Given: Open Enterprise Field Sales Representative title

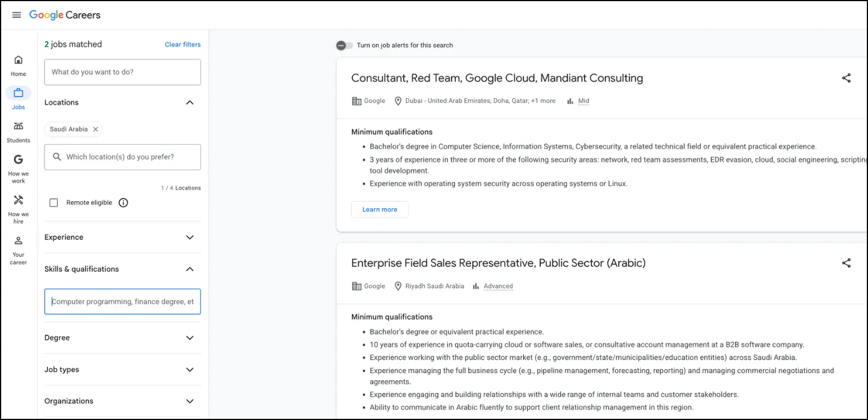Looking at the screenshot, I should coord(498,263).
